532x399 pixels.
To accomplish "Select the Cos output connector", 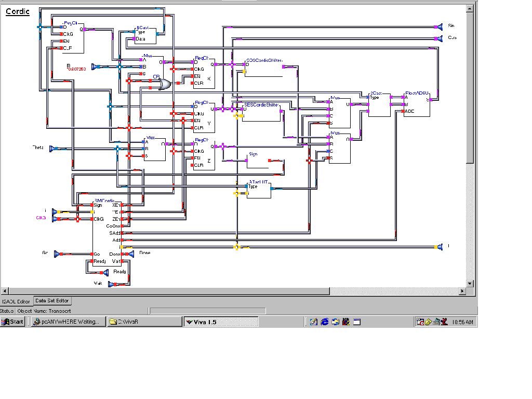I will click(x=439, y=38).
